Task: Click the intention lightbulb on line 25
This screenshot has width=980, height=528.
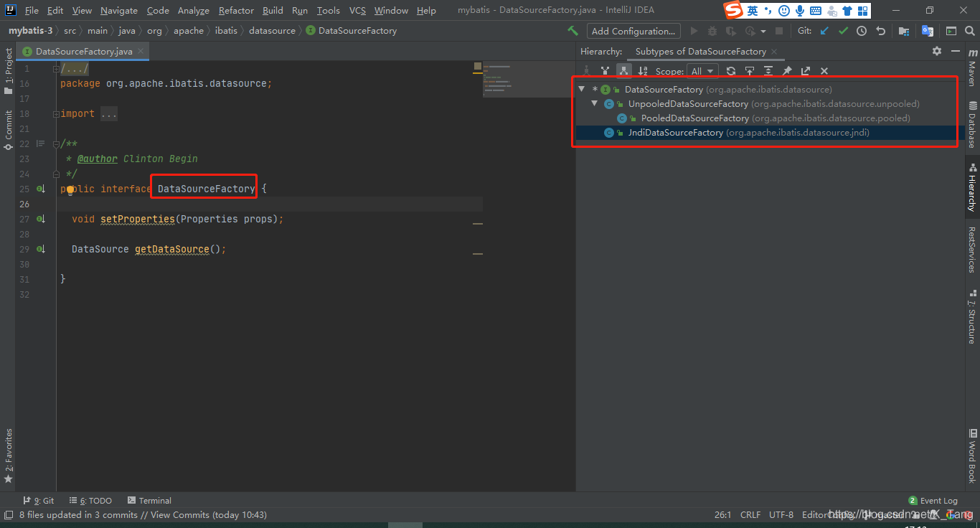Action: (x=70, y=190)
